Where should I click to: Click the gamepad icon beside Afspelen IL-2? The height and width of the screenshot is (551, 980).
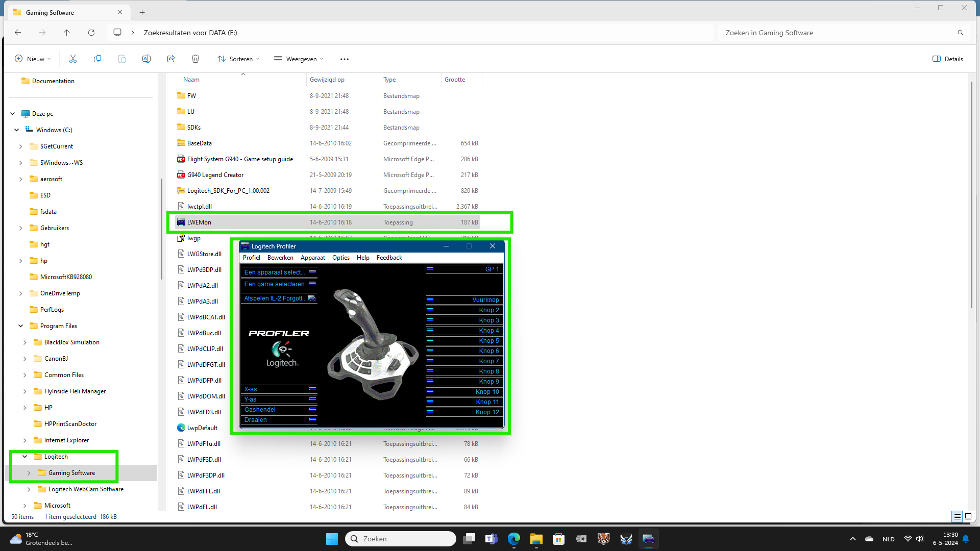[313, 298]
